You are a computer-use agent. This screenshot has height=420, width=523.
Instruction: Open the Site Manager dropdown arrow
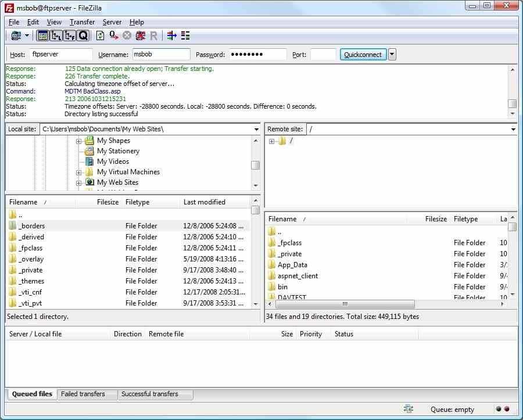click(x=27, y=35)
